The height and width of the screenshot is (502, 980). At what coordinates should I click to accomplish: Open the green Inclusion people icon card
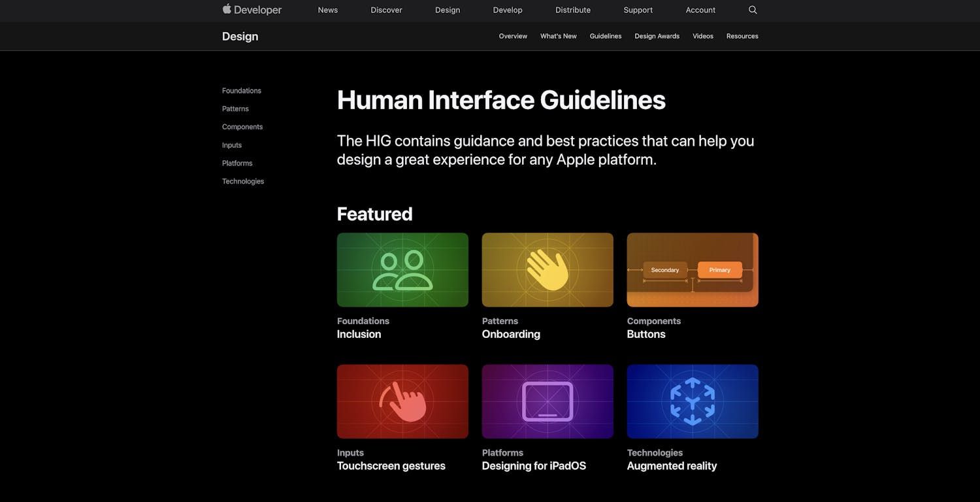[x=402, y=270]
